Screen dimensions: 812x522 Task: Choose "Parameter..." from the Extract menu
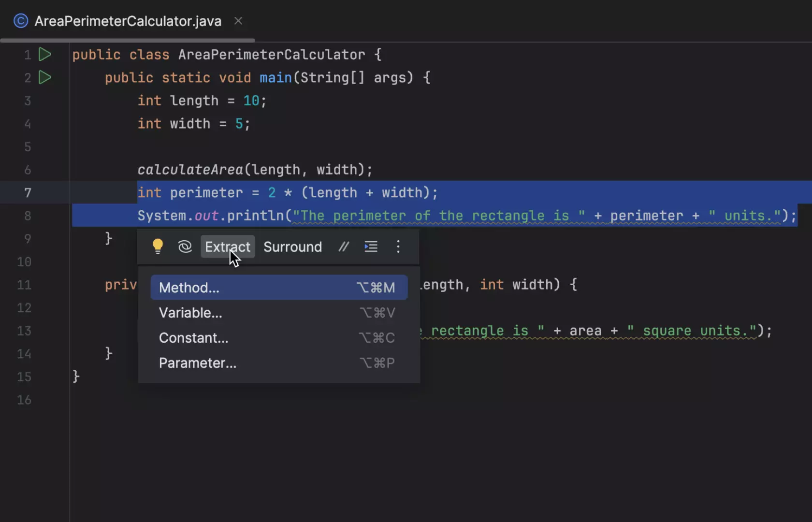(x=197, y=362)
